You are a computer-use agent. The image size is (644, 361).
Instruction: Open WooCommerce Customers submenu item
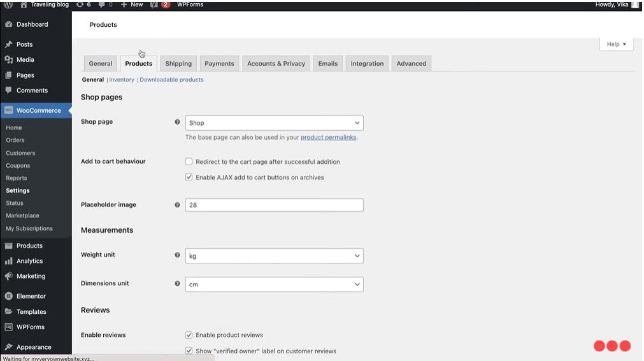20,153
